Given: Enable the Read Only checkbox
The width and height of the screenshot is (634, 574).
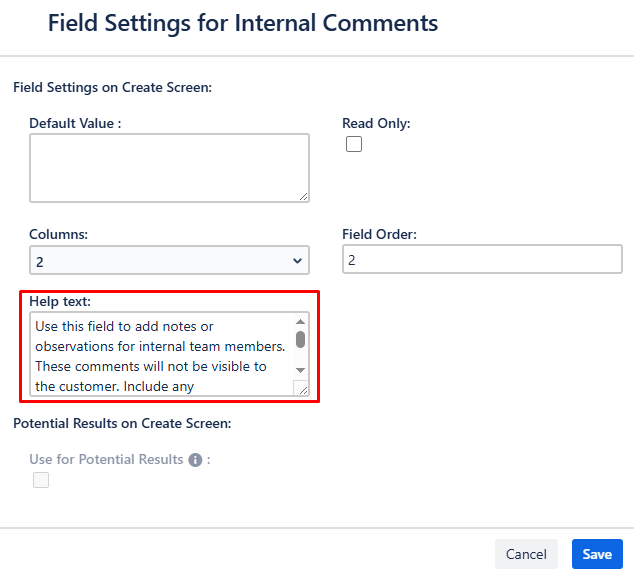Looking at the screenshot, I should coord(354,144).
